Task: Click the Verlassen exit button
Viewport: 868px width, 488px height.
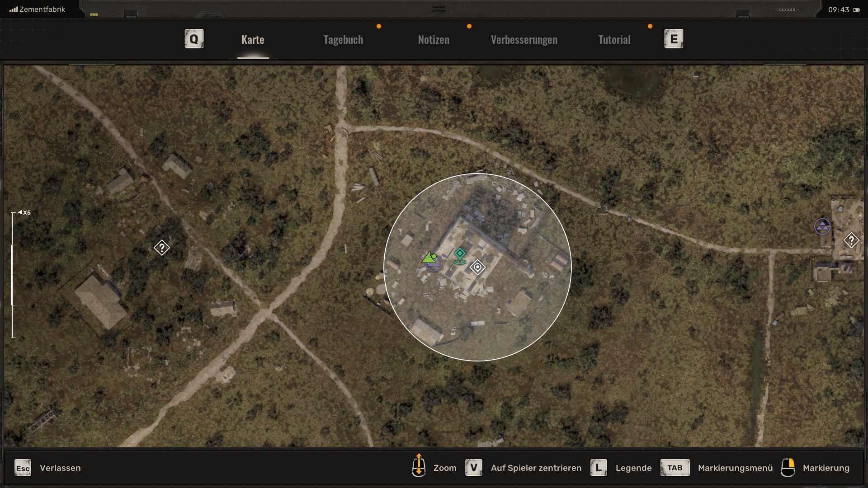Action: point(60,468)
